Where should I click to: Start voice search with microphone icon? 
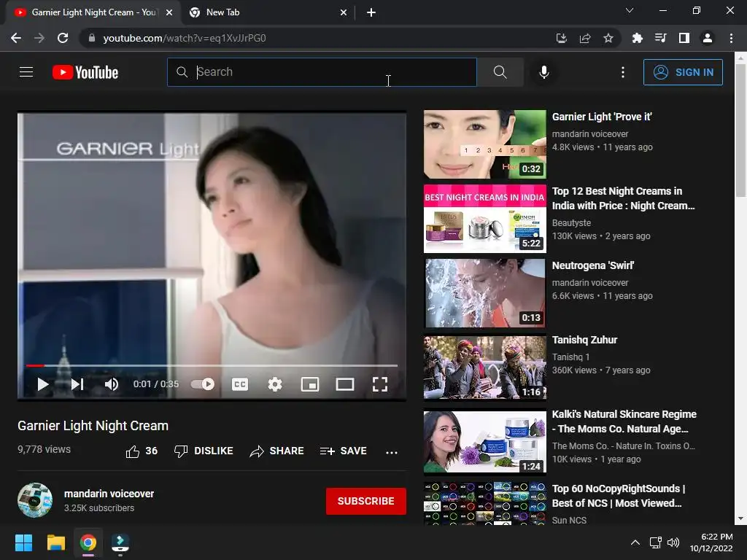click(544, 72)
